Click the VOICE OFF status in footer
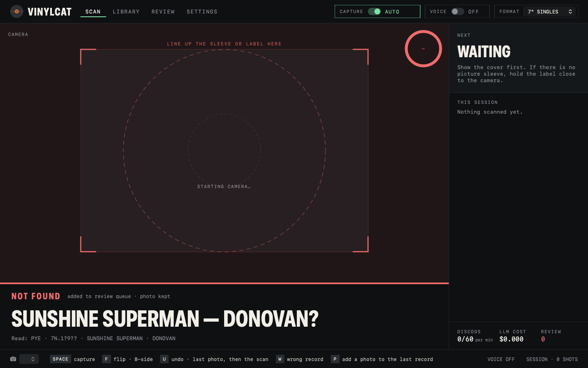The image size is (588, 368). [x=501, y=359]
